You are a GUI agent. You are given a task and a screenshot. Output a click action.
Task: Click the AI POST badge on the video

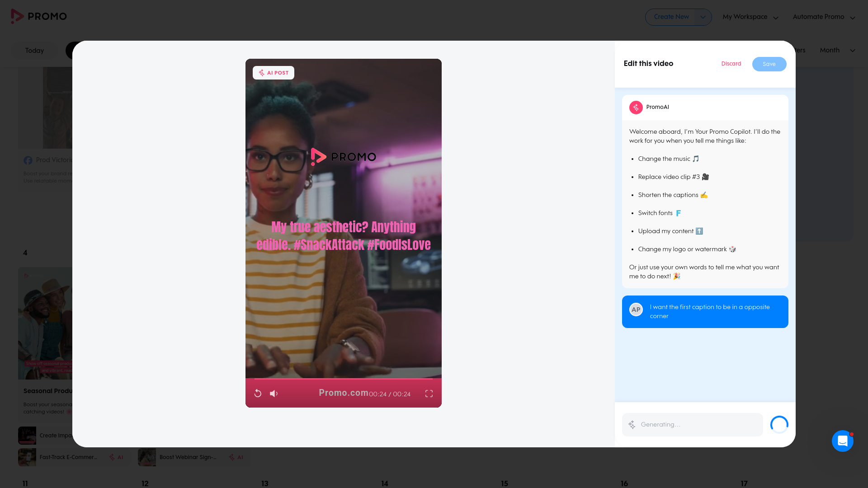coord(274,73)
